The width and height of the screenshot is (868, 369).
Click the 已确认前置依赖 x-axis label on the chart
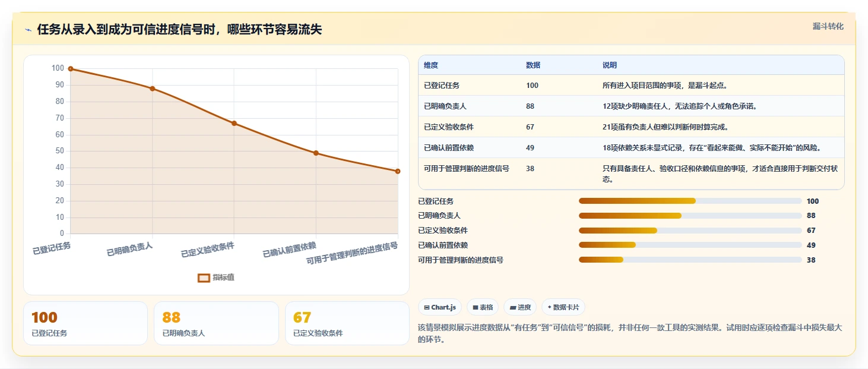coord(289,250)
